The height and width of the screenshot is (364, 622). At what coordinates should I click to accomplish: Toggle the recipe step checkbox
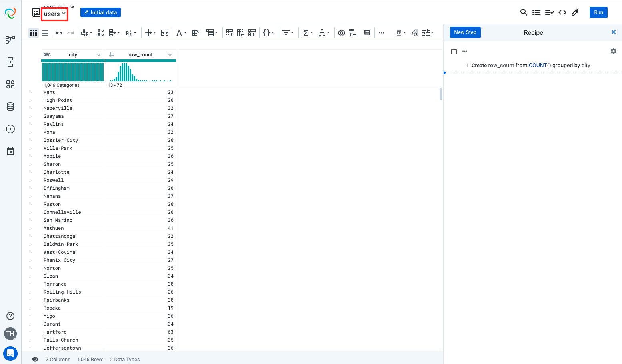(x=454, y=51)
